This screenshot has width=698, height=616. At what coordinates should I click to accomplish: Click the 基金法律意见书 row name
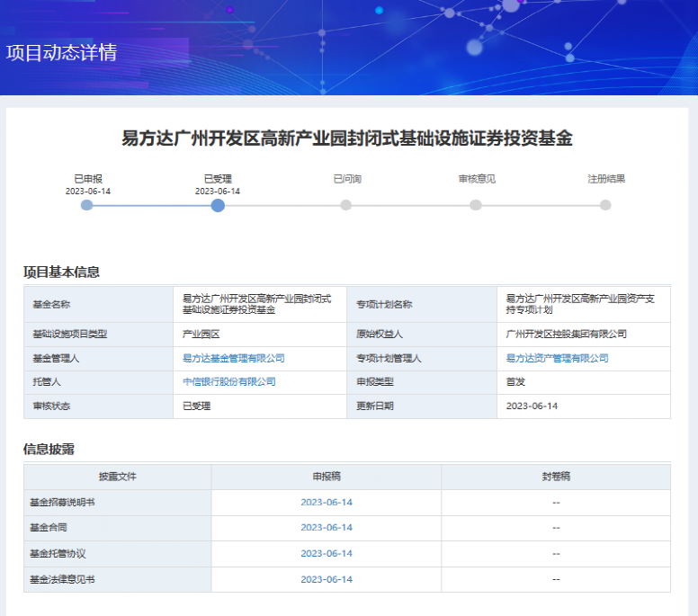point(62,579)
